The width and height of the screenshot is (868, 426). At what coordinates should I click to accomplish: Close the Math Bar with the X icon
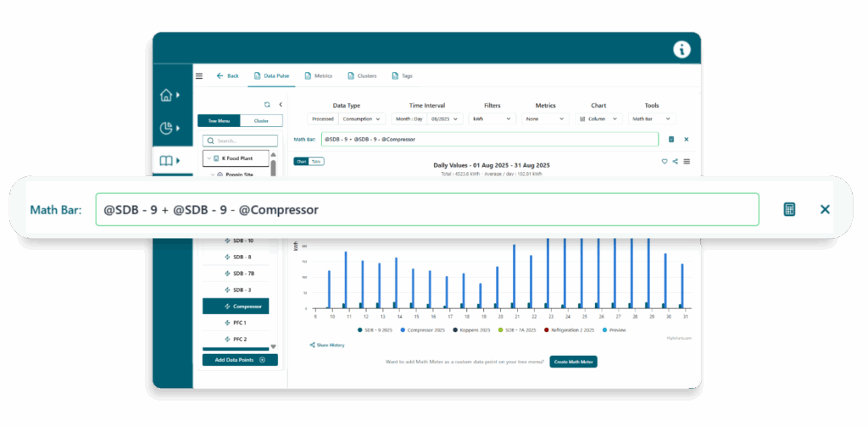point(825,209)
